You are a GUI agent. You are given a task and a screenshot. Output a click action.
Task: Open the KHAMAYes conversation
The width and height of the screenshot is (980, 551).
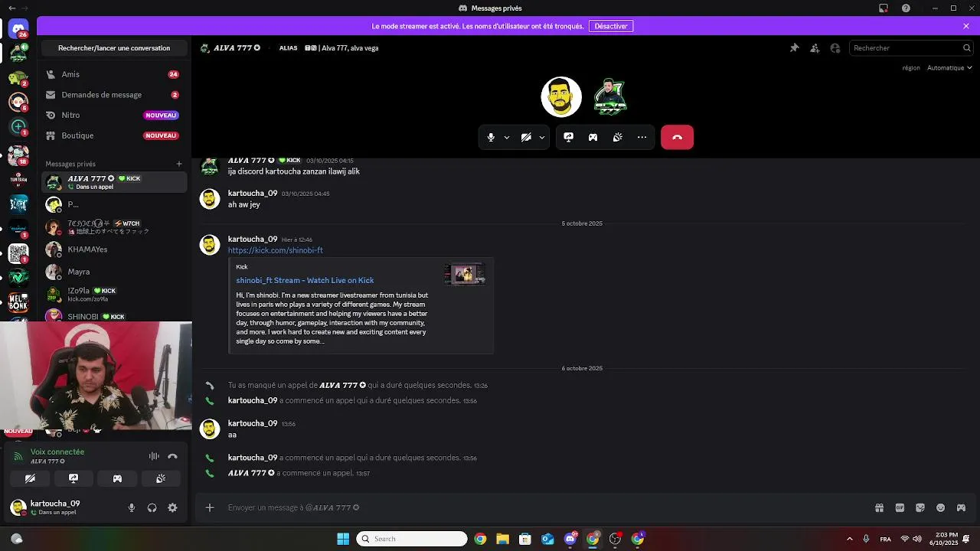coord(113,249)
